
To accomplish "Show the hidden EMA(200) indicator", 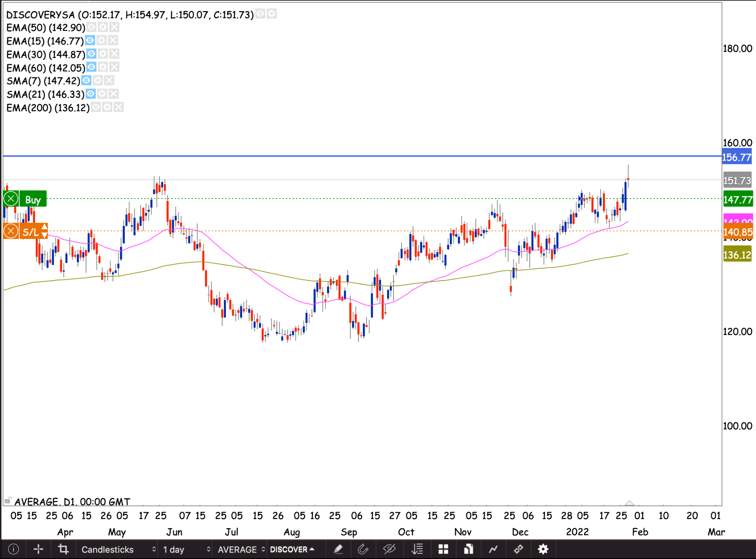I will point(96,107).
